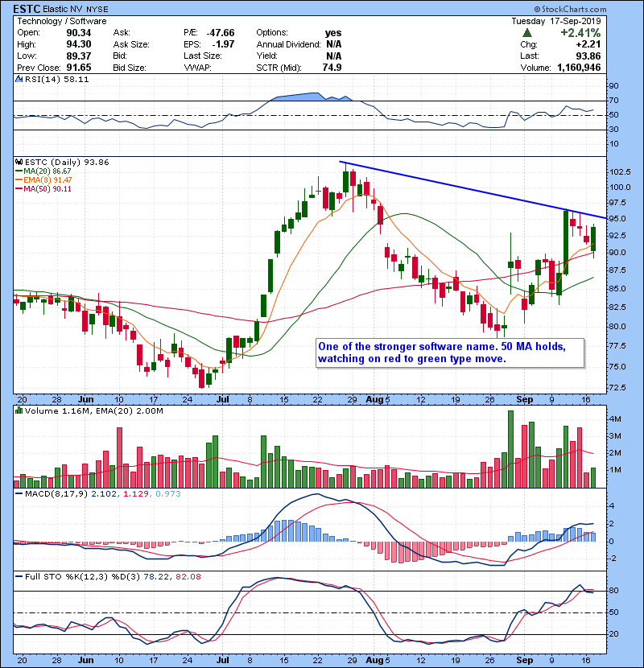Click the Annual Dividend label
This screenshot has width=644, height=668.
(x=288, y=44)
